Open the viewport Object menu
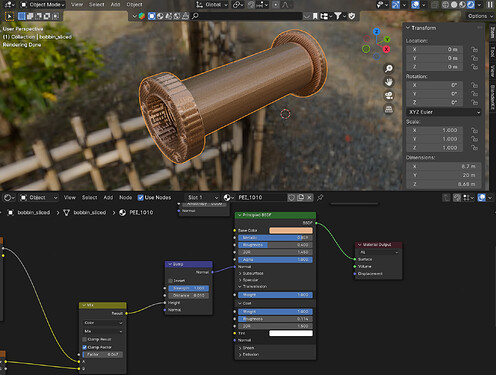The image size is (496, 375). coord(134,5)
